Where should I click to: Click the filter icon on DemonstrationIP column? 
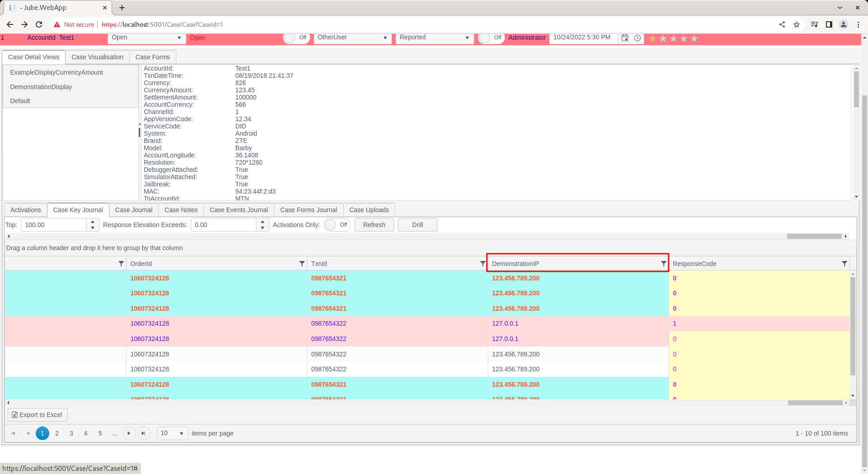tap(663, 264)
